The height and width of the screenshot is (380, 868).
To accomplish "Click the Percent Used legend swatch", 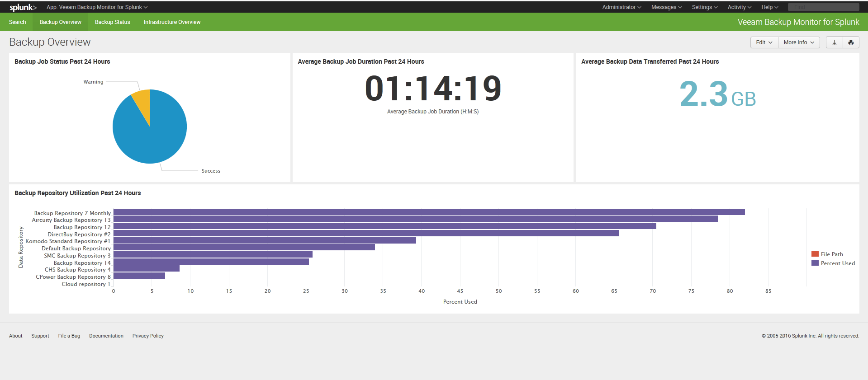I will tap(815, 263).
